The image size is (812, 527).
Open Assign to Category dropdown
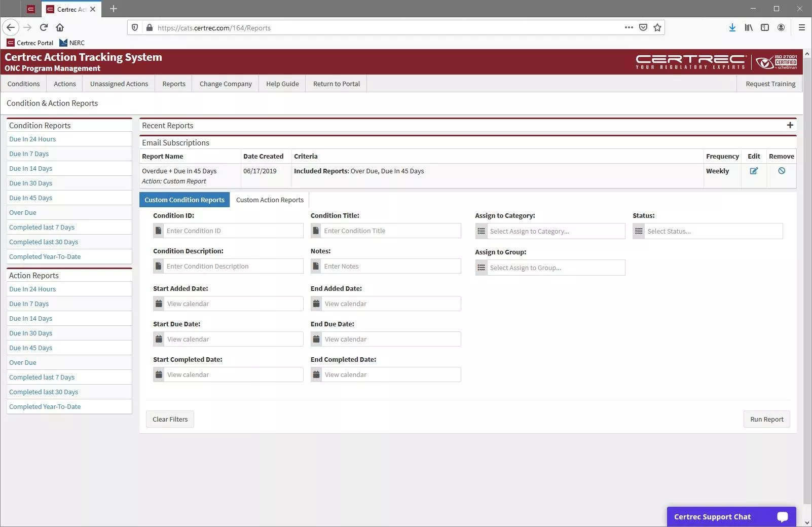tap(550, 231)
